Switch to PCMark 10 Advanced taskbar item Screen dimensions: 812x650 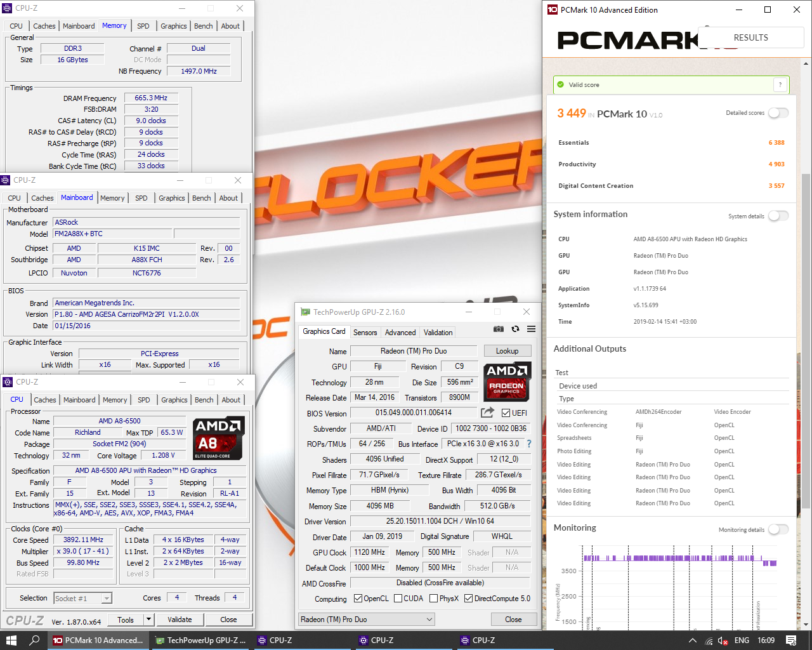(98, 640)
